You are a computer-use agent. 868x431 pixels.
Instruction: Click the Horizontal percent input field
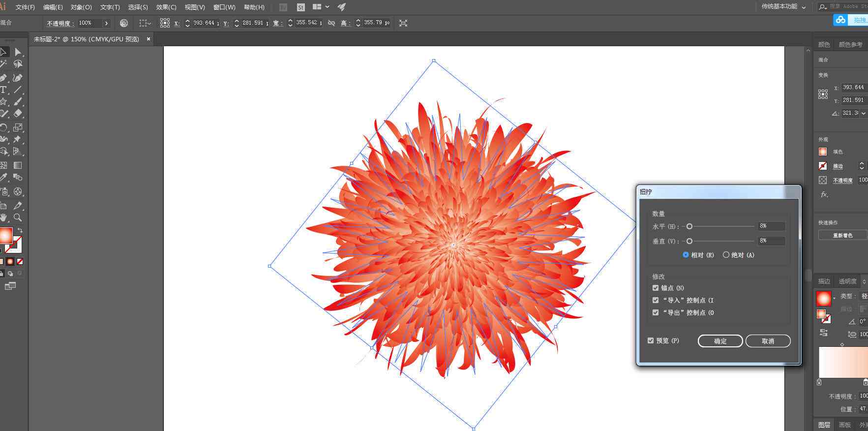(772, 226)
